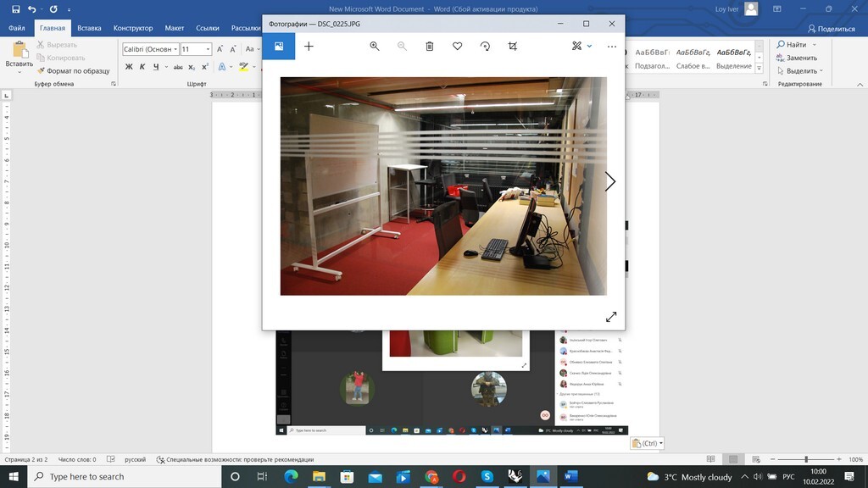The height and width of the screenshot is (488, 868).
Task: Toggle bold formatting (Ж) in Word
Action: coord(130,67)
